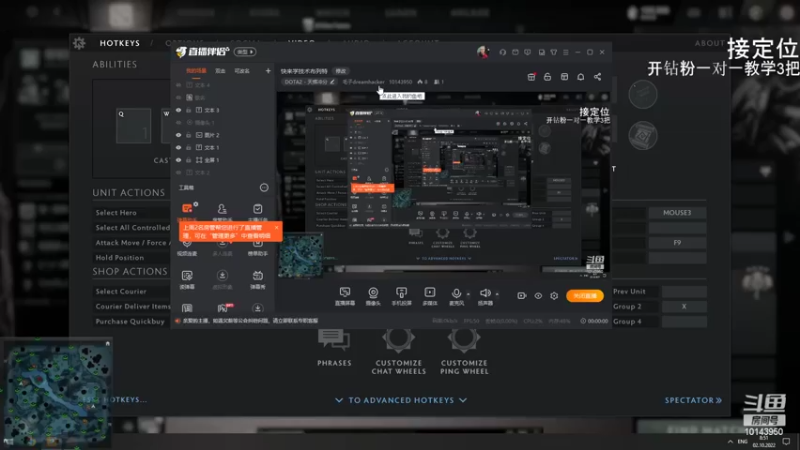Image resolution: width=800 pixels, height=450 pixels.
Task: Switch to the second scene tab
Action: pos(220,71)
